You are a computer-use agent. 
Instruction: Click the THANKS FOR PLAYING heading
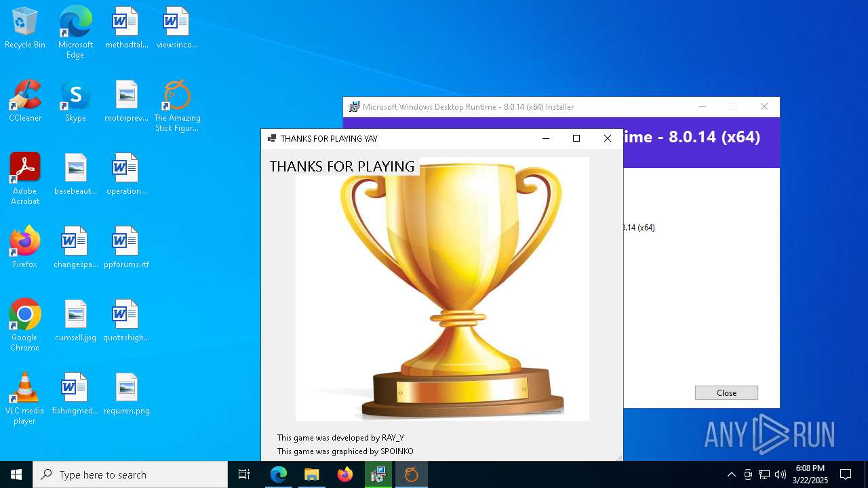pyautogui.click(x=342, y=166)
